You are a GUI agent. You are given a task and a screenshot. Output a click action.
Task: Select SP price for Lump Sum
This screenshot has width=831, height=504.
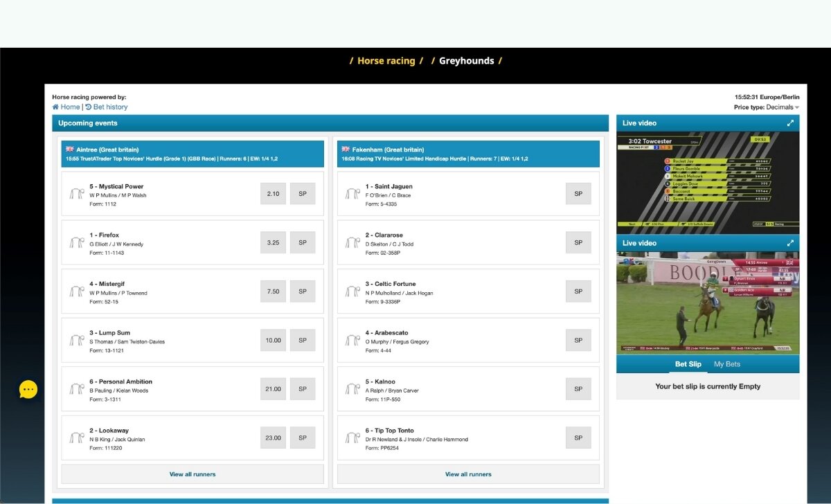(x=303, y=340)
